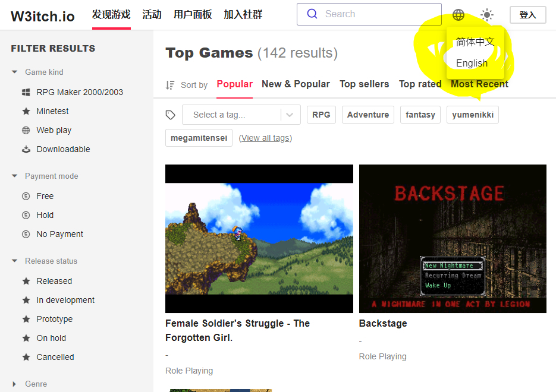Collapse the Game kind filter section
Screen dimensions: 556x392
pyautogui.click(x=15, y=72)
